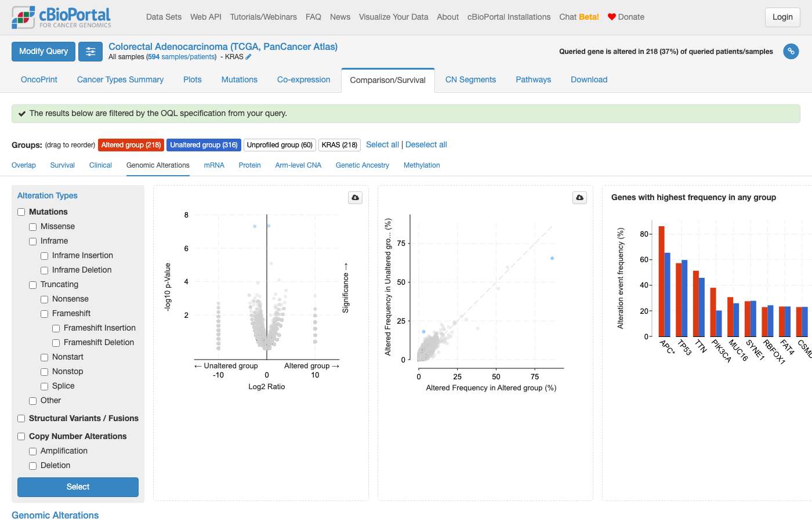Toggle the Unaltered group (316) button
812x522 pixels.
(x=204, y=145)
